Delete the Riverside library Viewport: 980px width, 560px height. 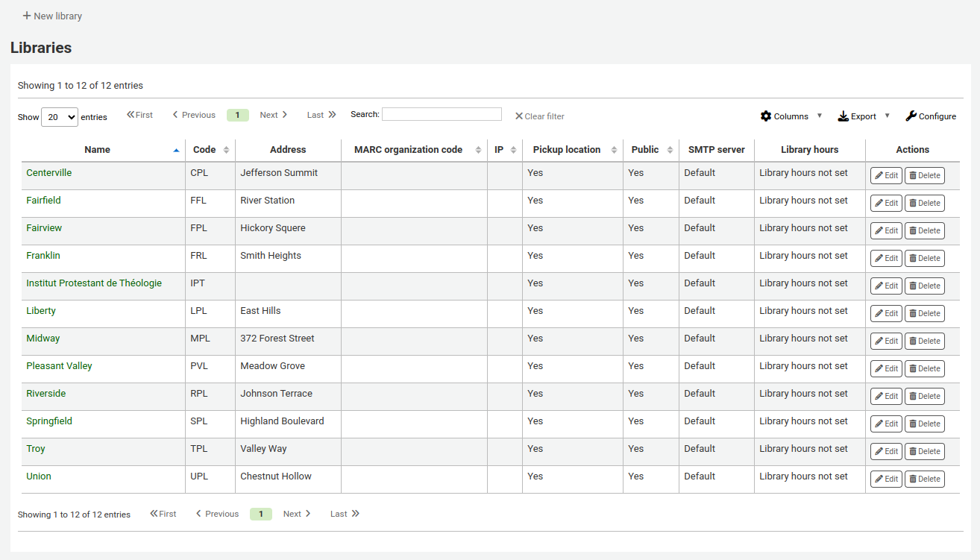(925, 397)
